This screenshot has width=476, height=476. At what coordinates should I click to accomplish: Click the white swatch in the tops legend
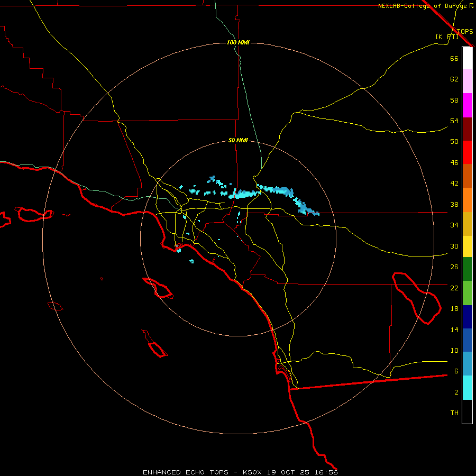tap(467, 58)
